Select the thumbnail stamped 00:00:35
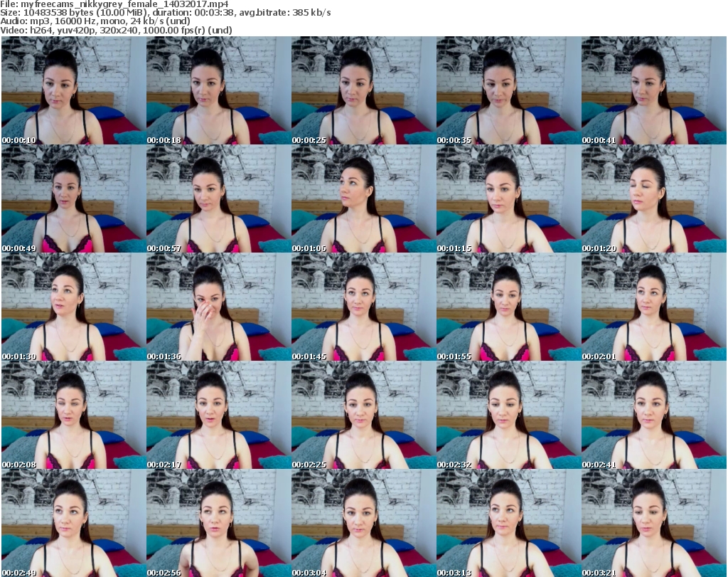The width and height of the screenshot is (728, 577). coord(508,90)
